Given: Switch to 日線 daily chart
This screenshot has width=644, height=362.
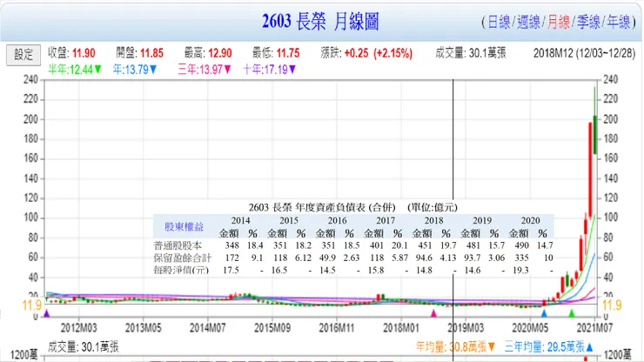Looking at the screenshot, I should [499, 22].
